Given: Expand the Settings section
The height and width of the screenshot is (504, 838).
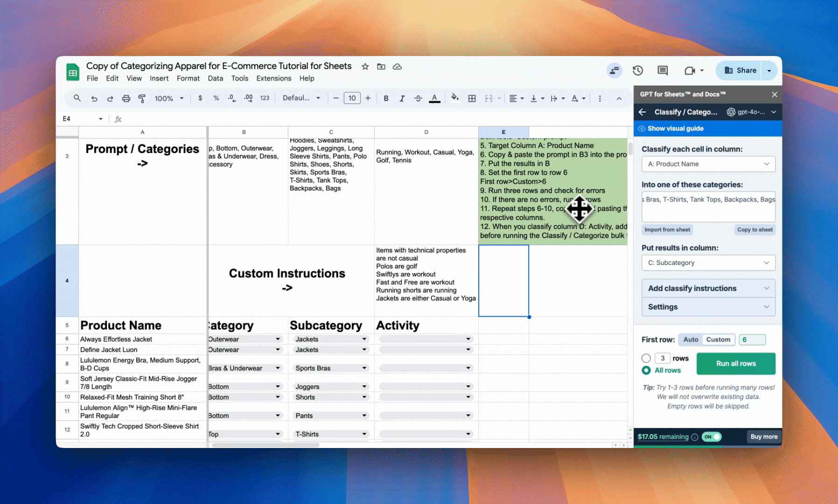Looking at the screenshot, I should [708, 307].
